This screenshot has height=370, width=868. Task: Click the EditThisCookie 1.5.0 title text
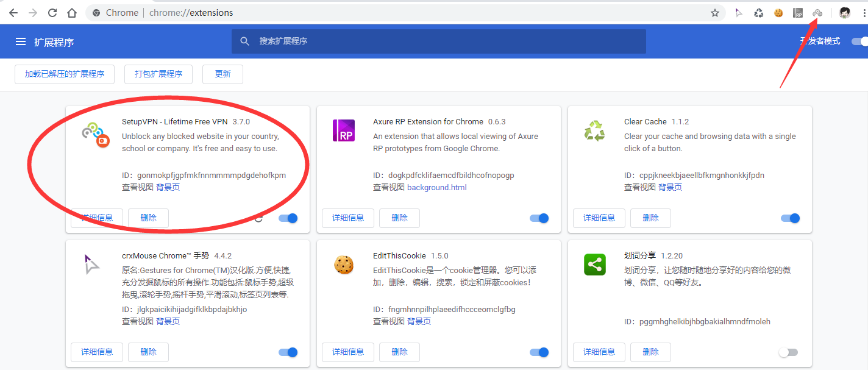[x=410, y=256]
